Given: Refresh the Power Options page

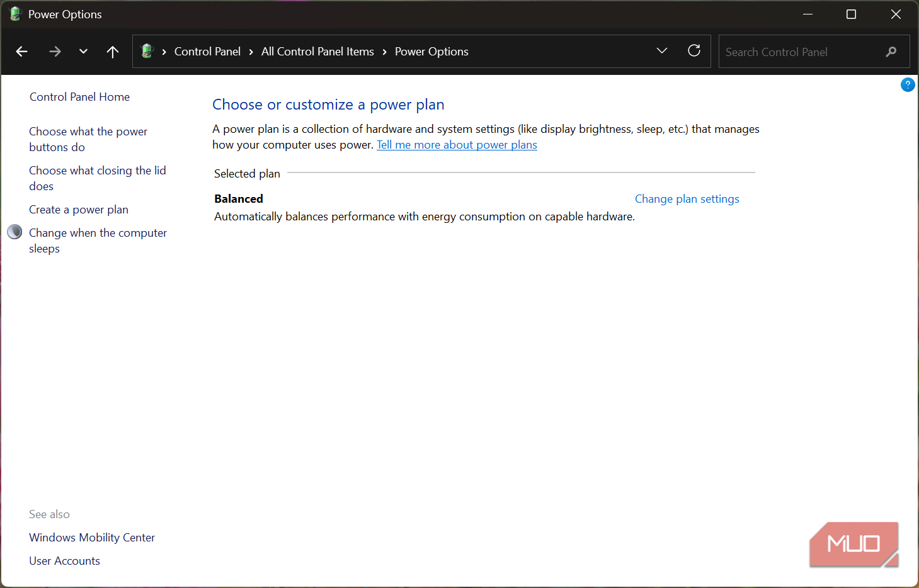Looking at the screenshot, I should click(x=694, y=51).
